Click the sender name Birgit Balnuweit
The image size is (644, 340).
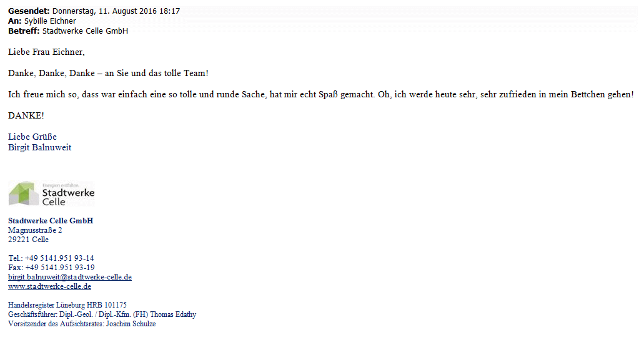tap(39, 147)
